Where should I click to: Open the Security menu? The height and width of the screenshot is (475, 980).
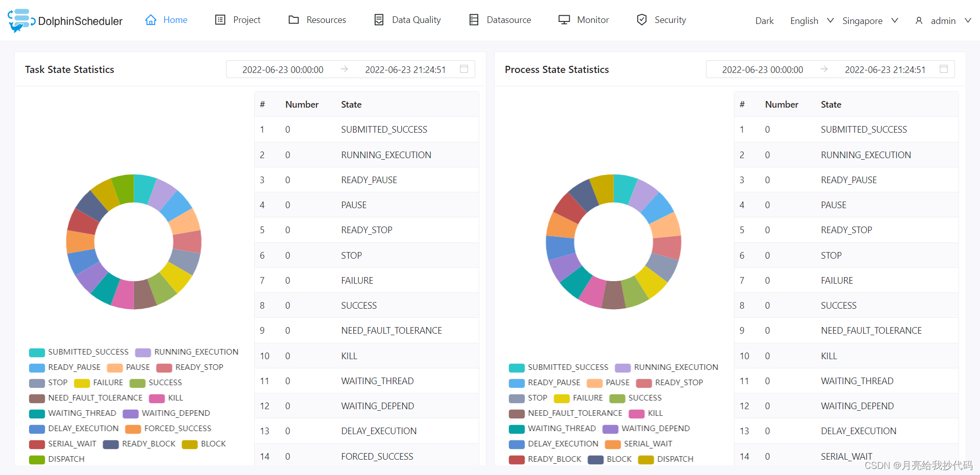(x=661, y=20)
